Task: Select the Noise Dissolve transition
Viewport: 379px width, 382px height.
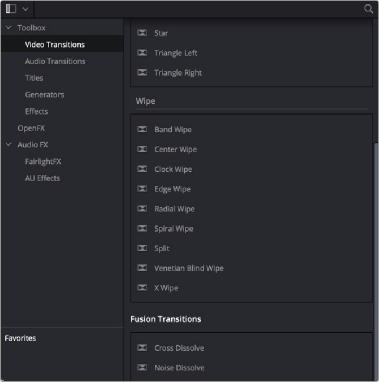Action: [x=179, y=368]
